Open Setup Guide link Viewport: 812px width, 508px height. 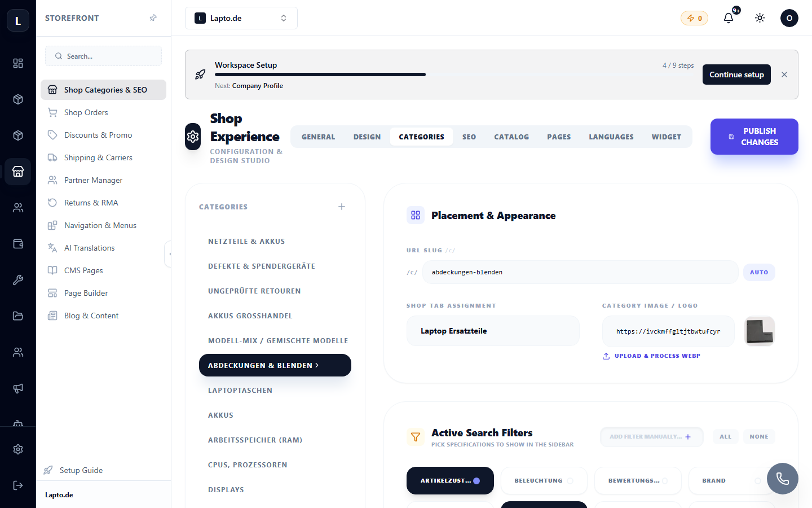pyautogui.click(x=73, y=470)
